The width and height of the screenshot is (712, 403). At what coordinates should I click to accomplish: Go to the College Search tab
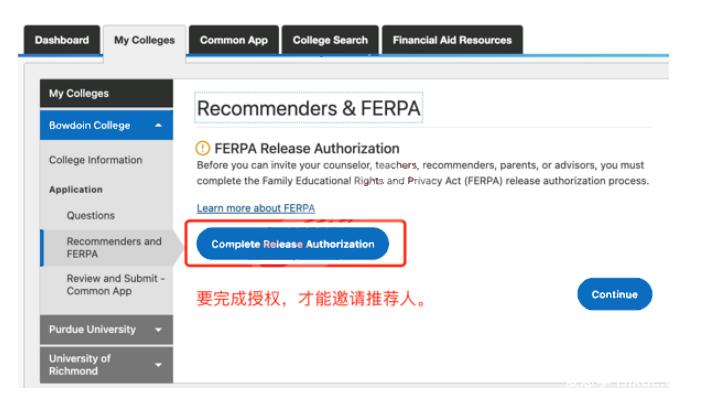click(330, 40)
